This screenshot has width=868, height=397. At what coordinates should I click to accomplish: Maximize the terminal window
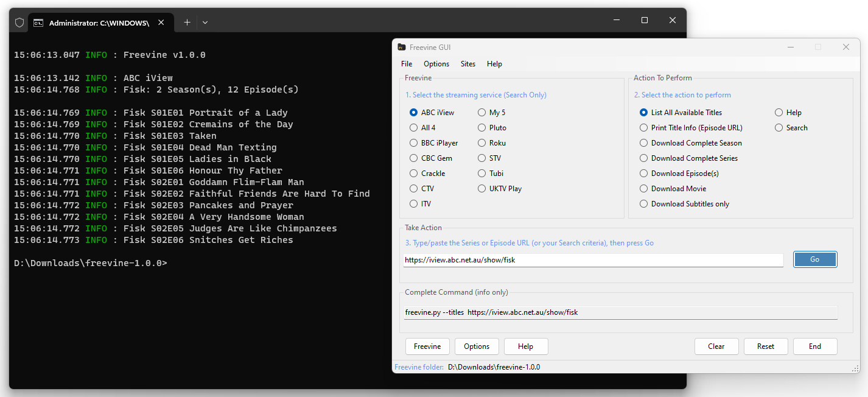[x=645, y=21]
